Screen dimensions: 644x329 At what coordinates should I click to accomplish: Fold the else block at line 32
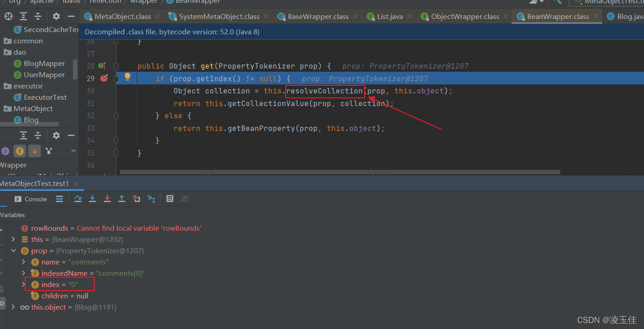(116, 116)
